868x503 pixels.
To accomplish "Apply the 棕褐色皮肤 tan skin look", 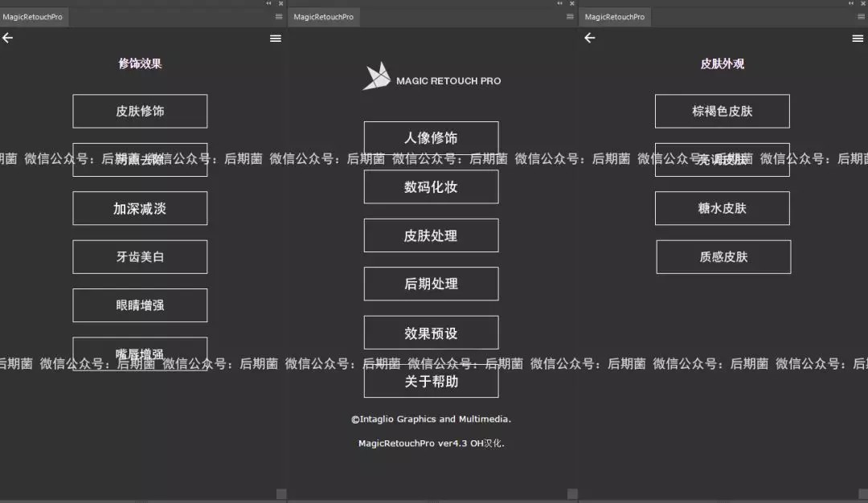I will tap(723, 111).
